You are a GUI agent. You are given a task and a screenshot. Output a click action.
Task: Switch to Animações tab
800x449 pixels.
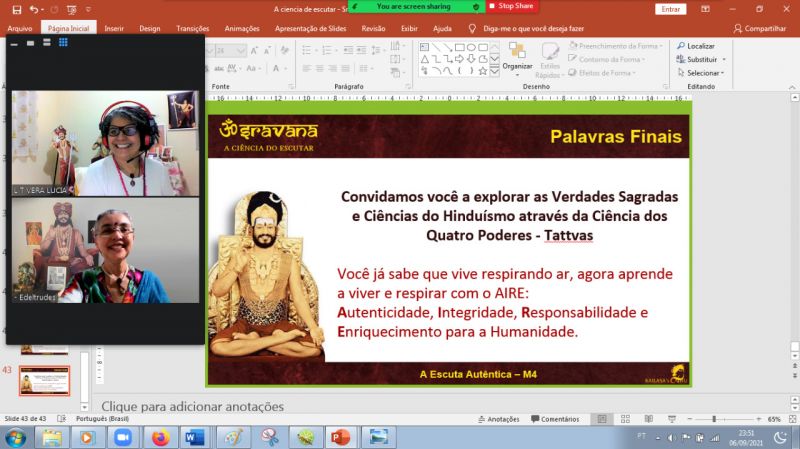coord(242,29)
